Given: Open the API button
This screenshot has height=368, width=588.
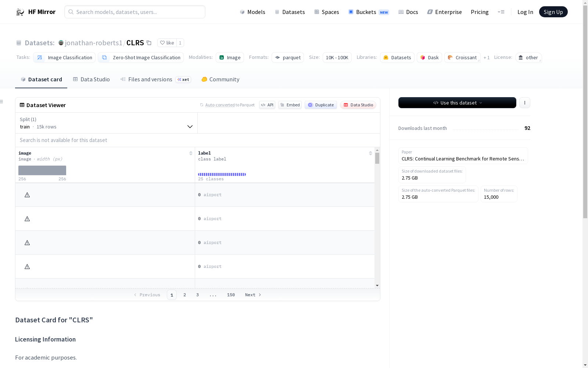Looking at the screenshot, I should click(x=267, y=105).
